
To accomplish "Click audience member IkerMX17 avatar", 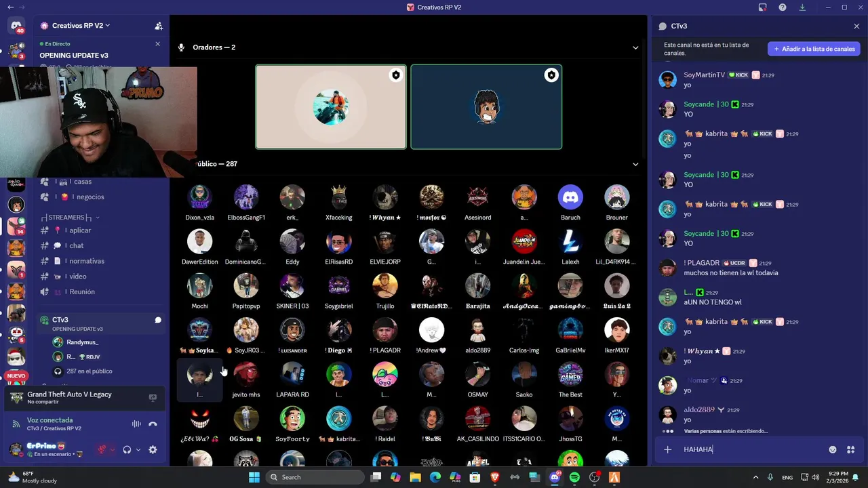I will (x=616, y=330).
